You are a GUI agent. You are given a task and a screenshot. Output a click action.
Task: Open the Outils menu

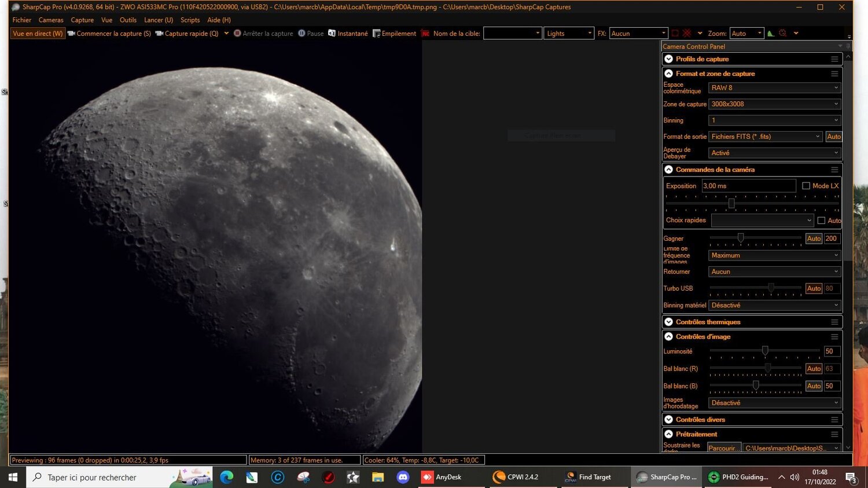click(x=128, y=20)
